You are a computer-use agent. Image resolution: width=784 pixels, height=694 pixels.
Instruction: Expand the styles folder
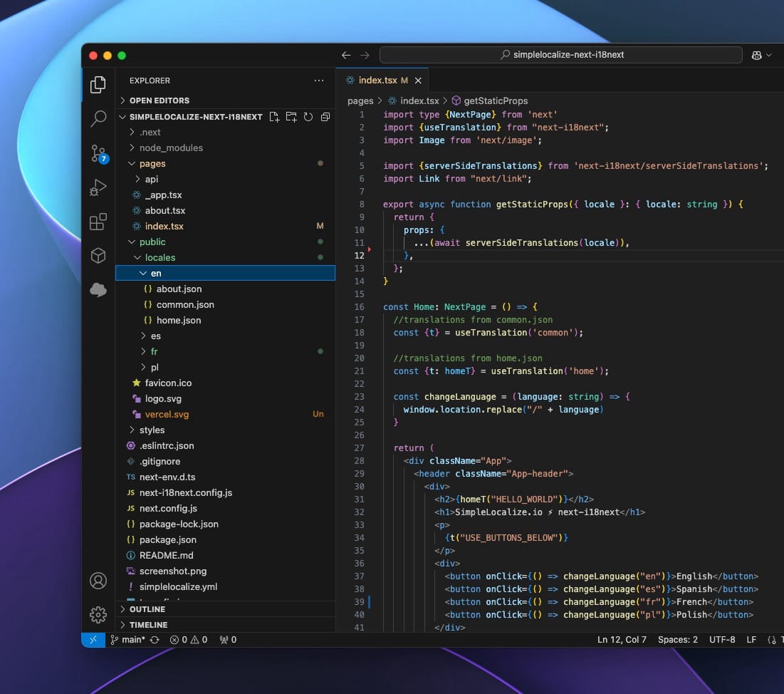click(x=225, y=430)
